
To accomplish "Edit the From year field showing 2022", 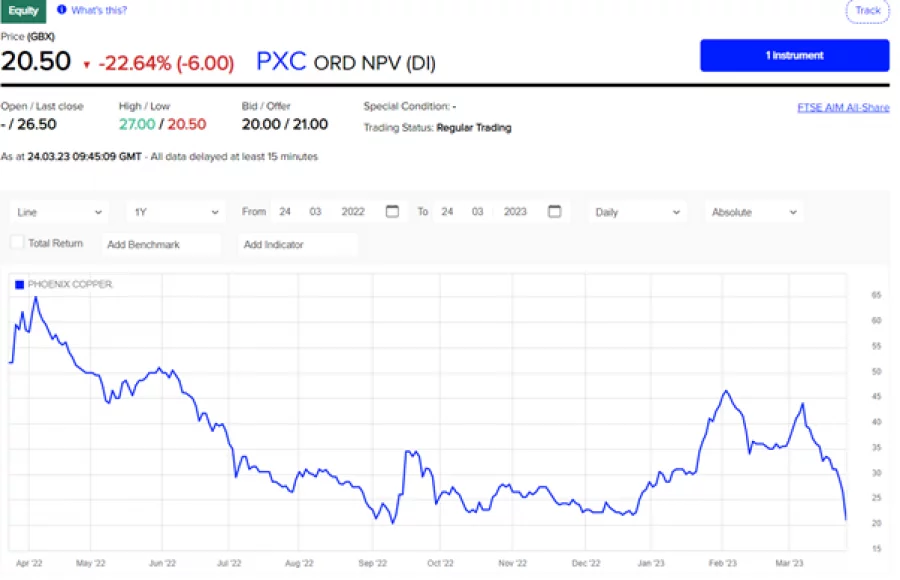I will [354, 211].
